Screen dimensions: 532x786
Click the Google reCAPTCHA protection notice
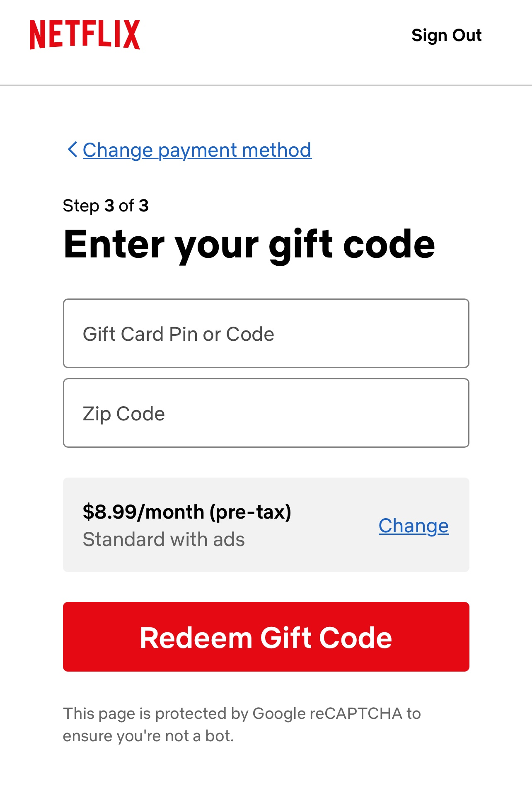[242, 725]
